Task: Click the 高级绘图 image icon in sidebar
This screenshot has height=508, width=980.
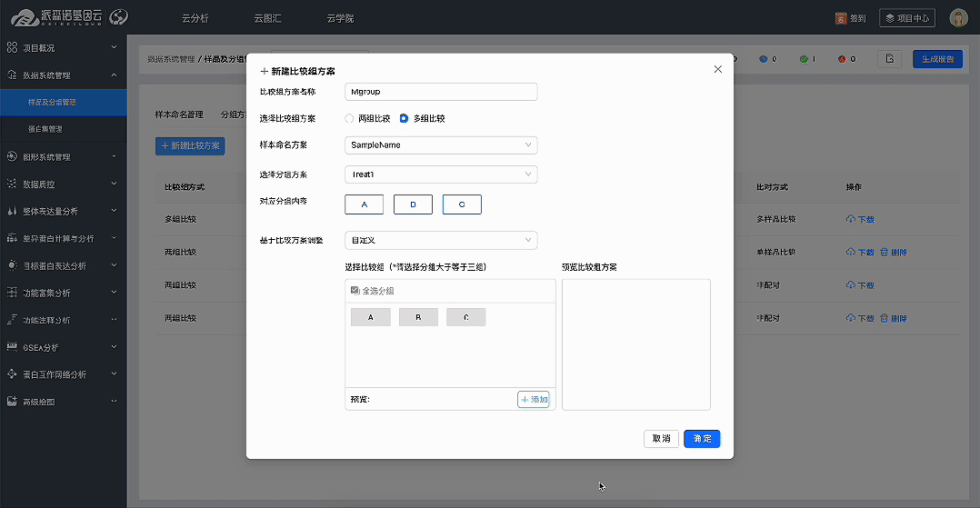Action: pyautogui.click(x=12, y=401)
